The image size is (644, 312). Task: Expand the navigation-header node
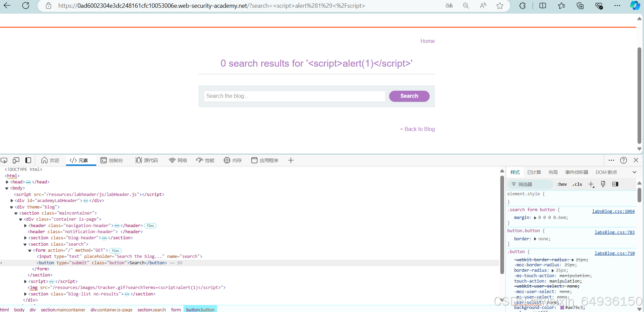(x=25, y=226)
